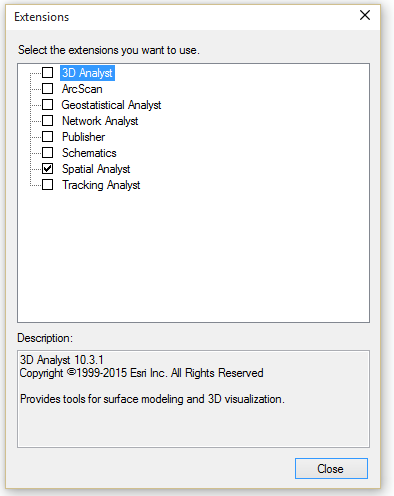
Task: Tick the Publisher extension checkbox
Action: coord(47,136)
